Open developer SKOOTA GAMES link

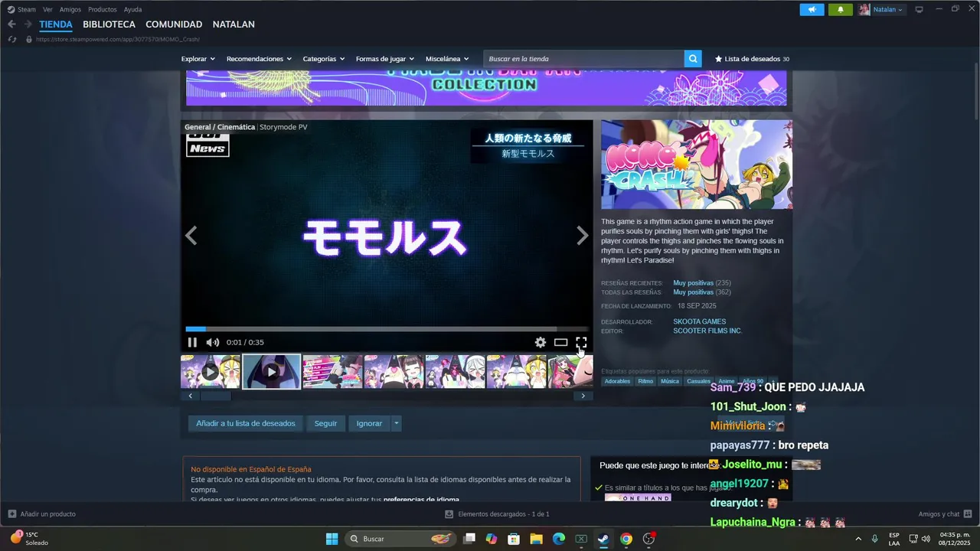click(x=700, y=321)
